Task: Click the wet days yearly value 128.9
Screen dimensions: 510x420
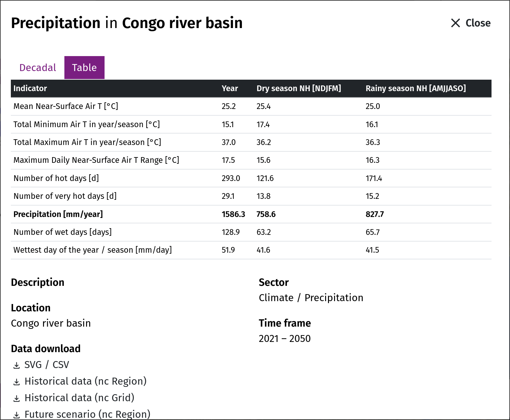Action: (x=230, y=232)
